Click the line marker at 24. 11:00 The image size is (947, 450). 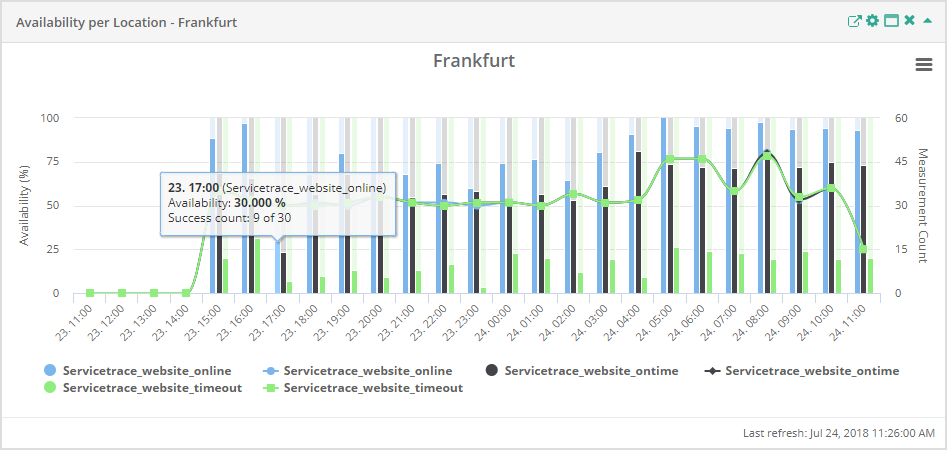(x=864, y=249)
